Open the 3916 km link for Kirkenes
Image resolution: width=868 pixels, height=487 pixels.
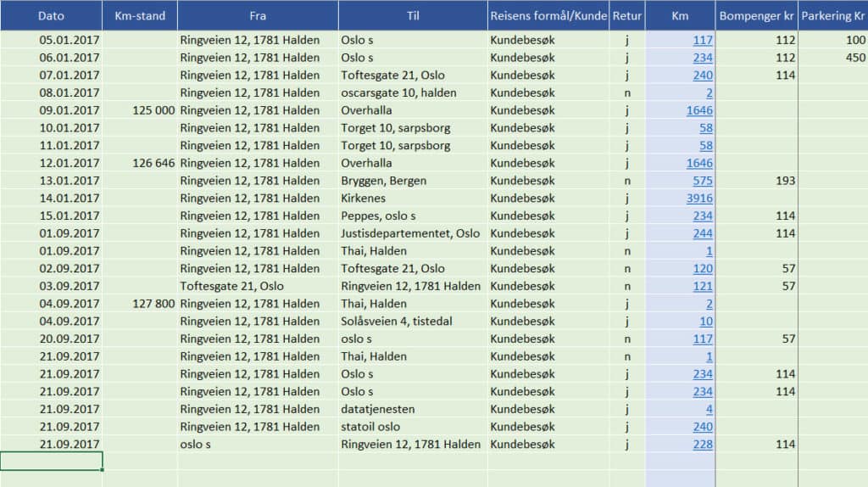tap(699, 199)
